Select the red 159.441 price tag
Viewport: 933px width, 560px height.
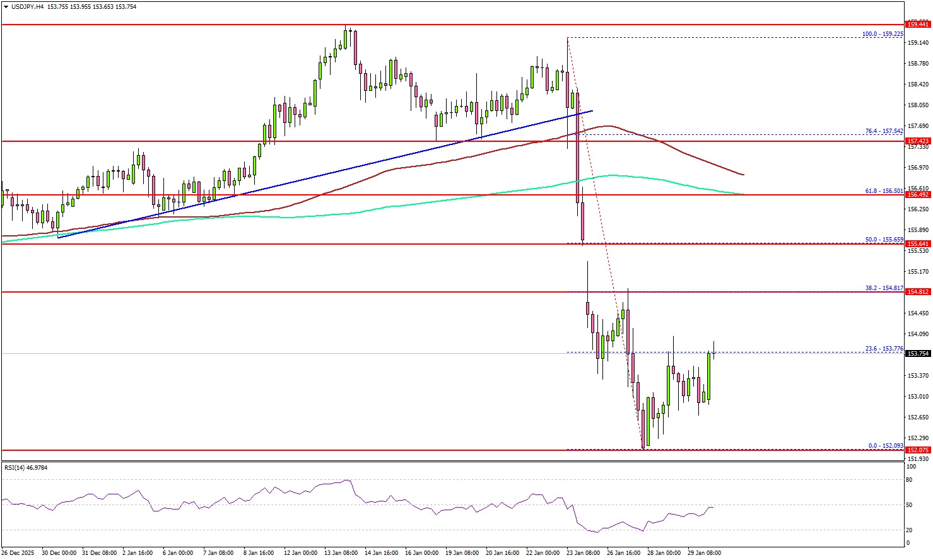pyautogui.click(x=918, y=25)
